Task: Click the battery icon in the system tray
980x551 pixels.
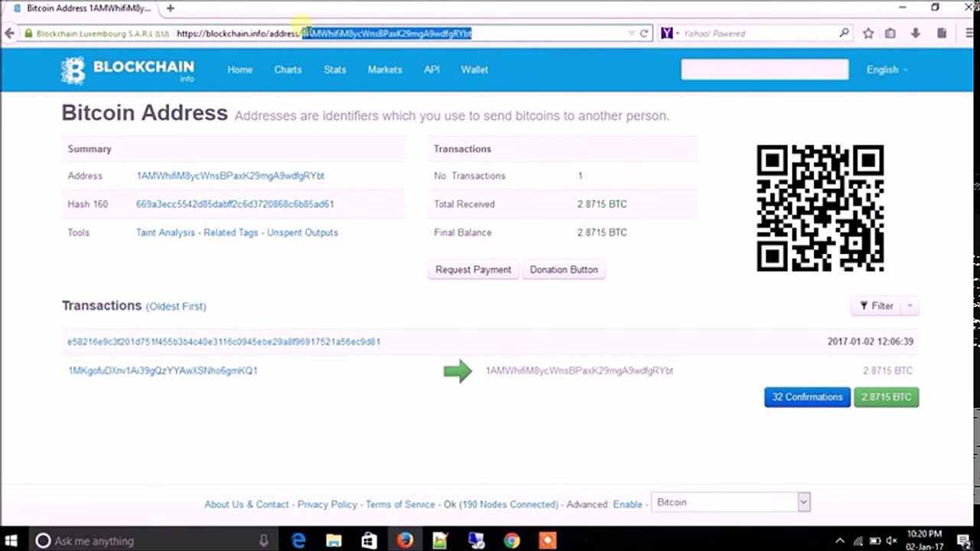Action: click(x=874, y=540)
